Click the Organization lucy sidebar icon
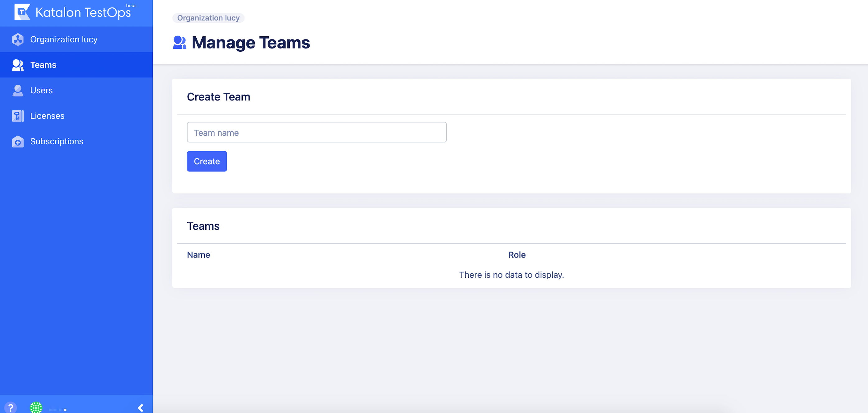The image size is (868, 413). pyautogui.click(x=17, y=39)
